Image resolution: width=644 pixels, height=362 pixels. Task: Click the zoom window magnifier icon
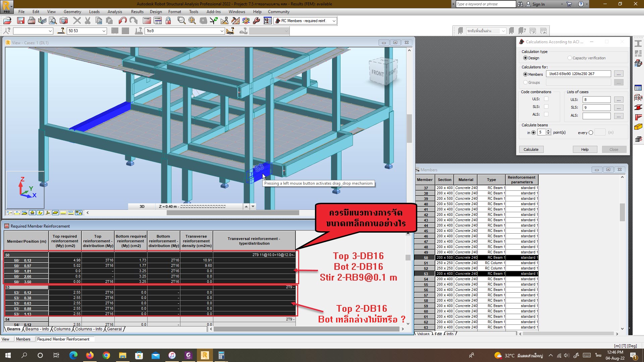181,21
